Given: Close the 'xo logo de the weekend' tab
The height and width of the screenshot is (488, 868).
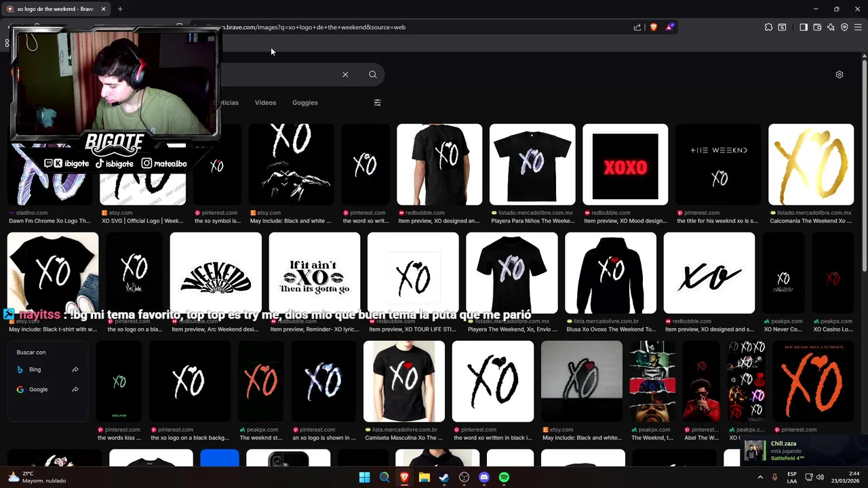Looking at the screenshot, I should [103, 9].
